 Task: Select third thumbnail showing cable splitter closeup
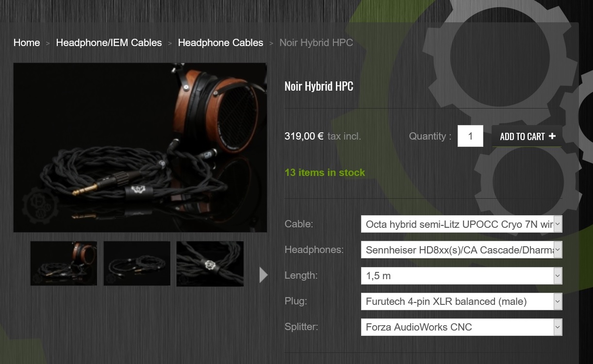[x=210, y=264]
